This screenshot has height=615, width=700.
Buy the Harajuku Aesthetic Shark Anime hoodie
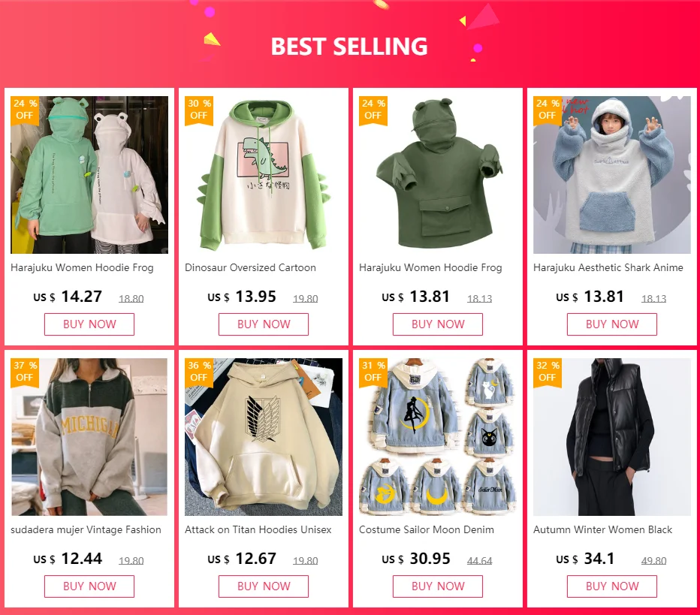pyautogui.click(x=612, y=324)
